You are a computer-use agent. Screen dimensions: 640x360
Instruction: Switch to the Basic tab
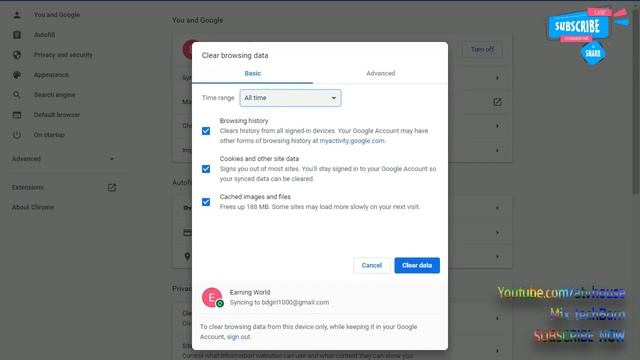coord(253,73)
